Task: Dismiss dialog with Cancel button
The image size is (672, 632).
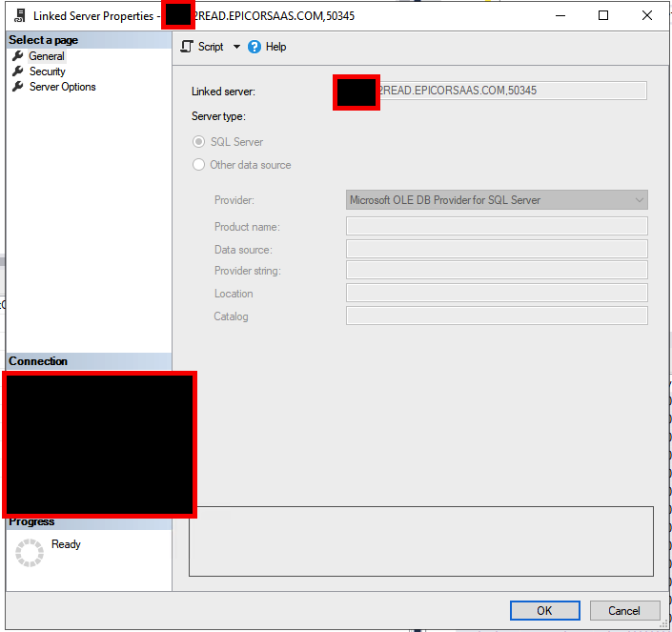Action: 624,611
